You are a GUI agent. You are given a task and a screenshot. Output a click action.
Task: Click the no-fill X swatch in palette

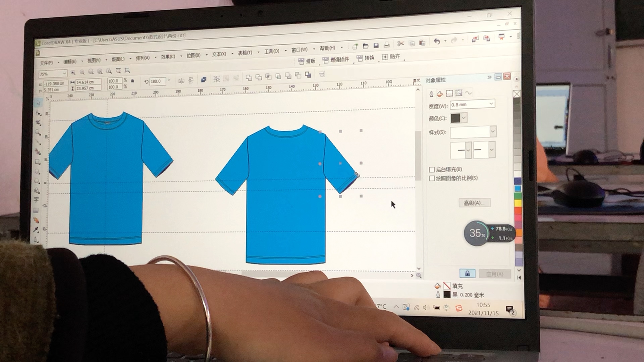tap(517, 94)
